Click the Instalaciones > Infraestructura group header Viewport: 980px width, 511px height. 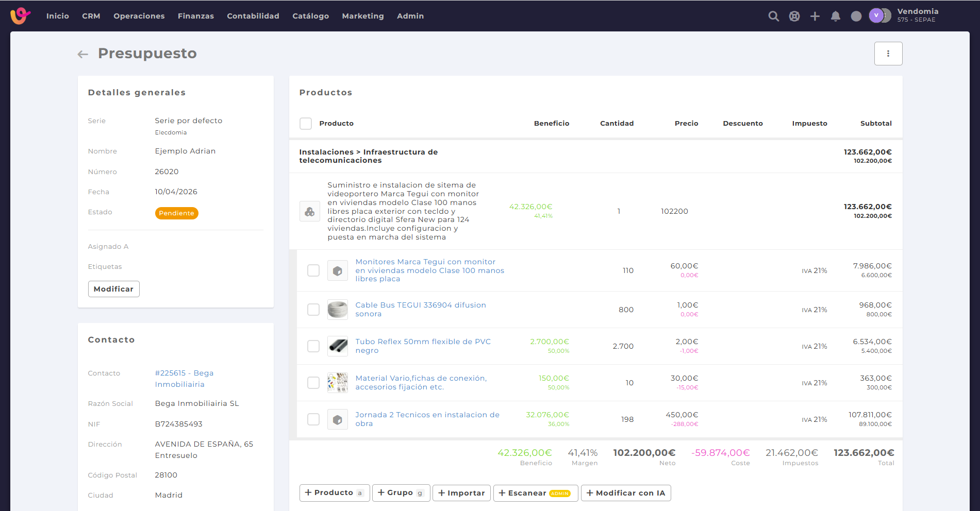coord(369,156)
